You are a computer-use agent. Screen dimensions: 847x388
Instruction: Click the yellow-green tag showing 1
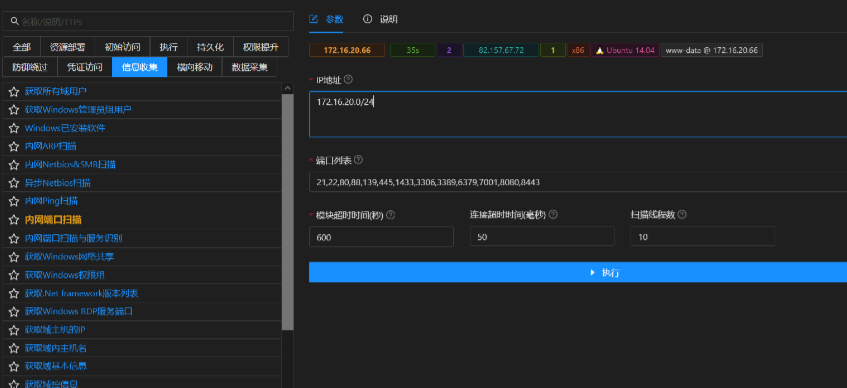pyautogui.click(x=553, y=50)
